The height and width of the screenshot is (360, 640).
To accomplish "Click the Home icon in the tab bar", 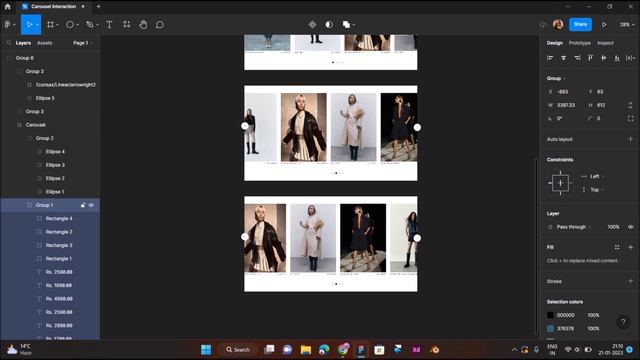I will point(7,7).
